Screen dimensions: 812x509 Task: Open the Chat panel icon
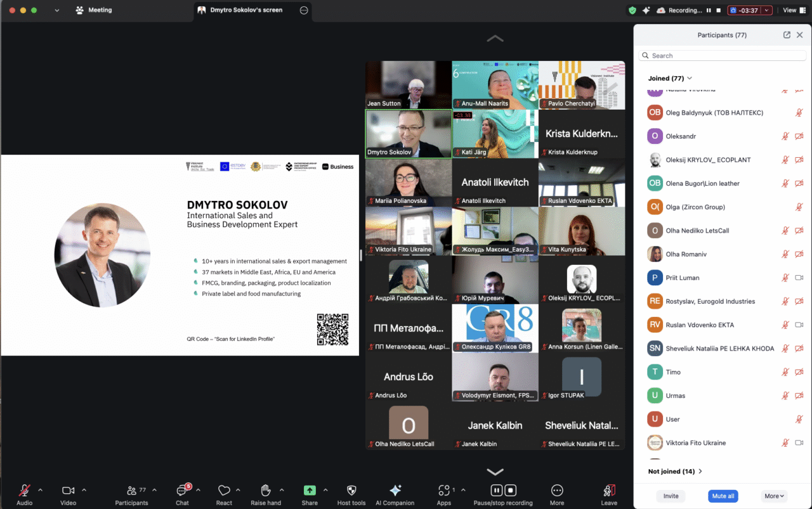[x=182, y=491]
